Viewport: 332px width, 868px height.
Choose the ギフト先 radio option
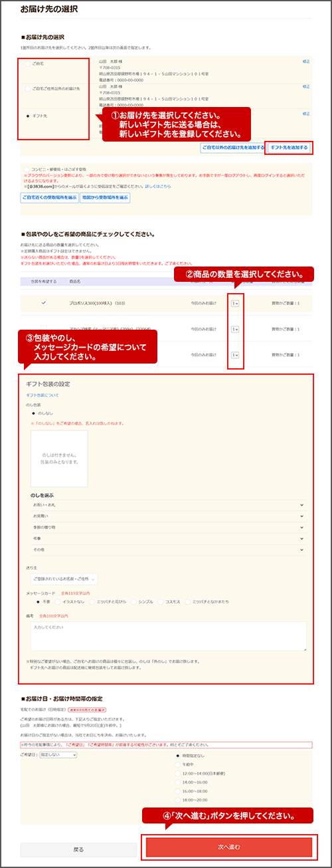(27, 115)
